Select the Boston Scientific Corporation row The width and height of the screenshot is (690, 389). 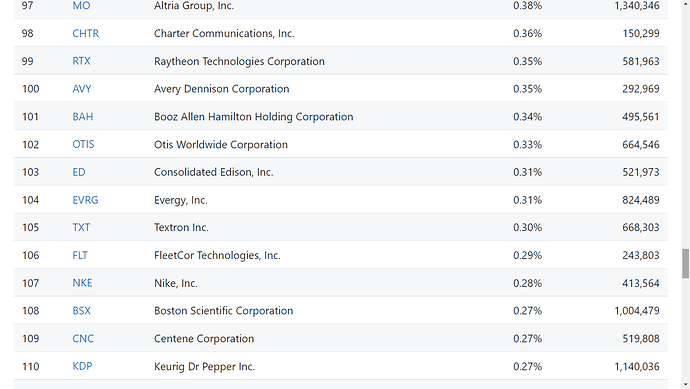[x=341, y=311]
